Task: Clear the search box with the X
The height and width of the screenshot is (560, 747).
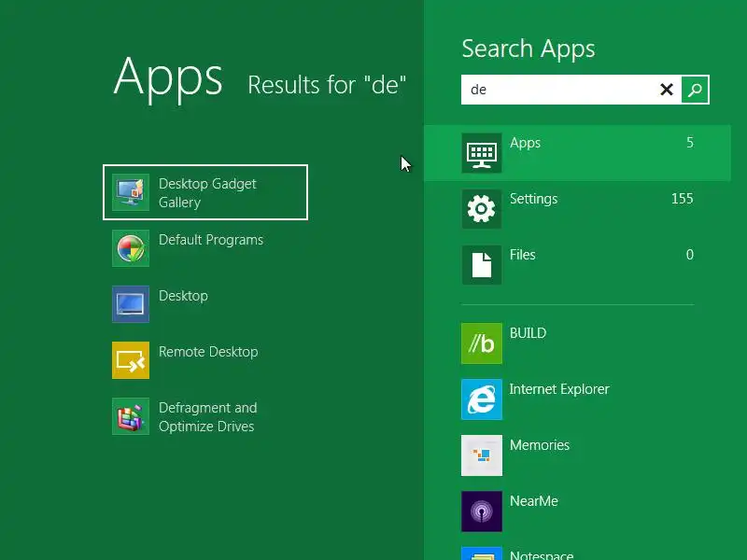Action: [x=667, y=89]
